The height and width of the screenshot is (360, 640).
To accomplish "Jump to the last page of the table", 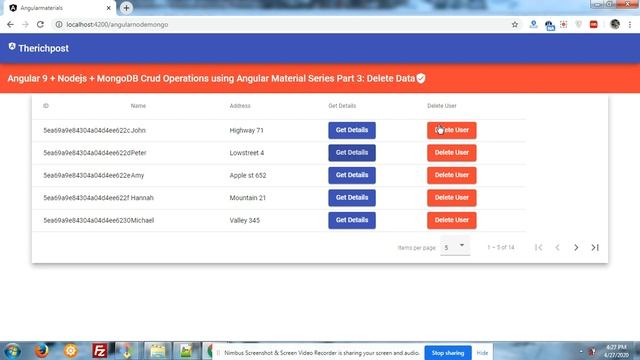I will (x=595, y=247).
